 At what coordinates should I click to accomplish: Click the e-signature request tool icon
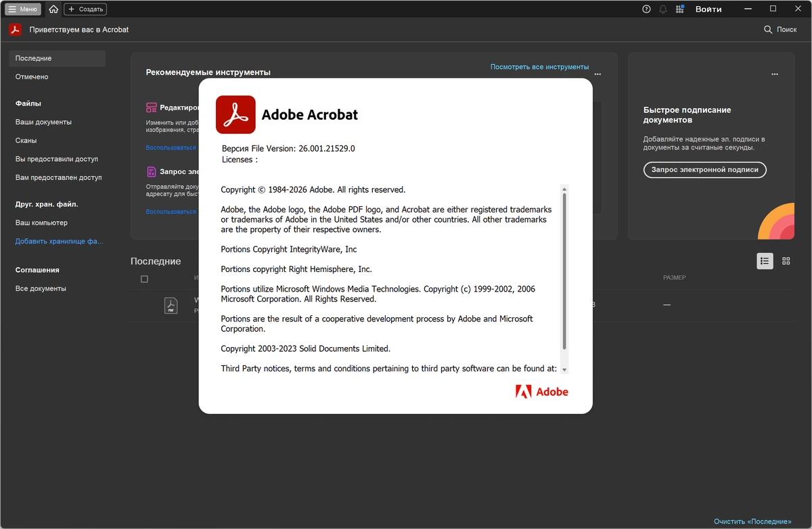point(152,172)
